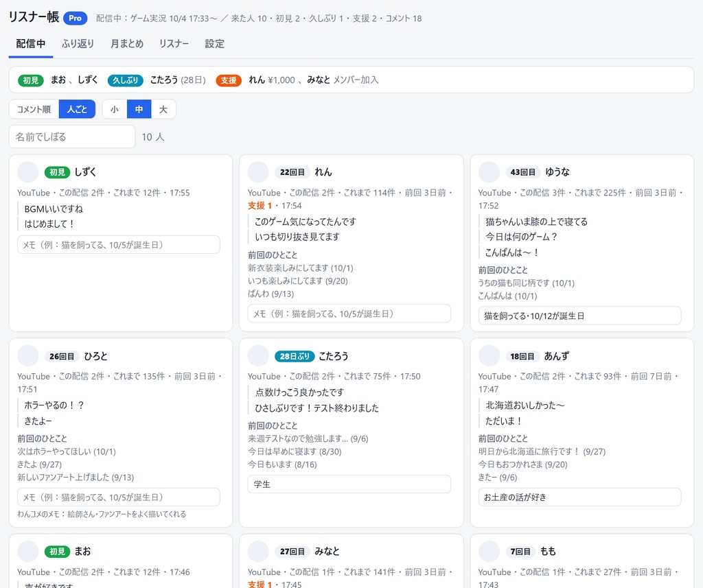The image size is (703, 588).
Task: Click past comment 新しいファンアート上げました (9/13)
Action: [76, 477]
